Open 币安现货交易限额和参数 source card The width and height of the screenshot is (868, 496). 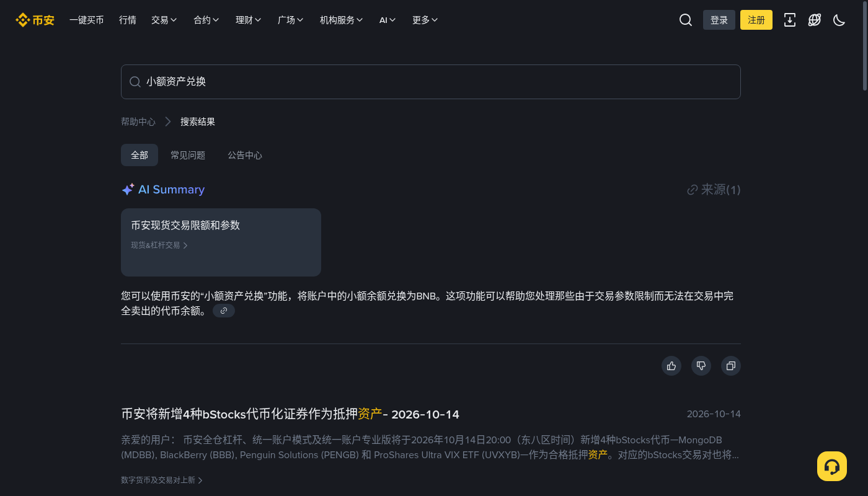tap(221, 242)
